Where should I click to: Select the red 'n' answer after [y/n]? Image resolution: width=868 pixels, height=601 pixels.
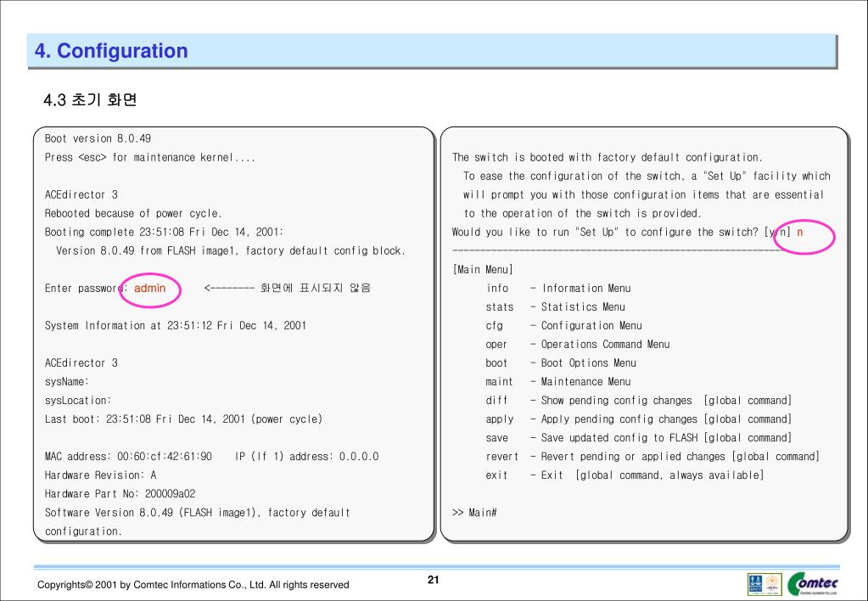coord(799,232)
